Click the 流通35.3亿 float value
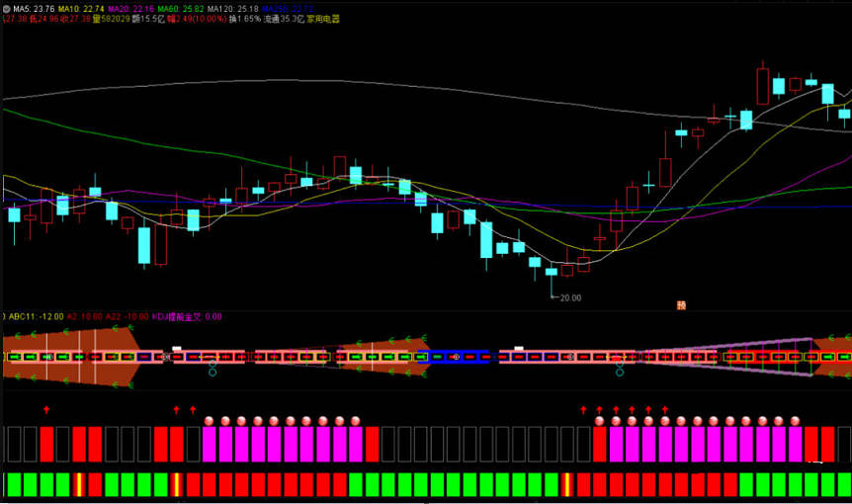 284,19
